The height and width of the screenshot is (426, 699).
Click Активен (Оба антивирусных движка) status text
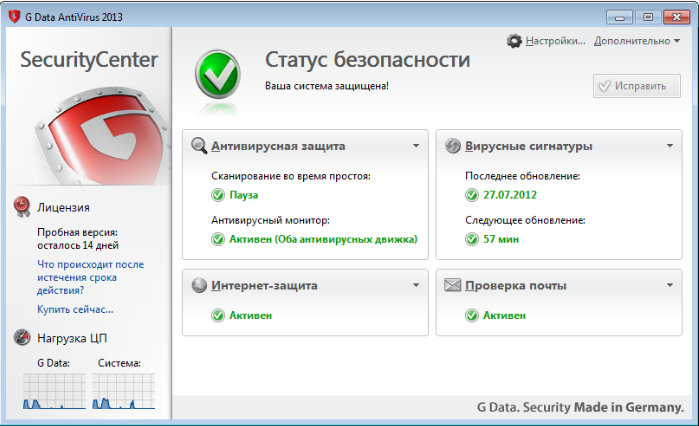point(323,239)
